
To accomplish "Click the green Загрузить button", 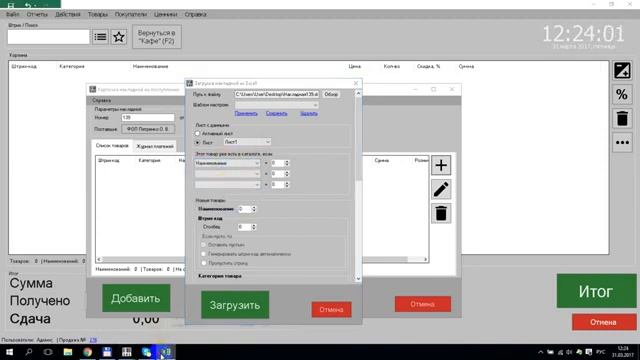I will click(x=235, y=305).
